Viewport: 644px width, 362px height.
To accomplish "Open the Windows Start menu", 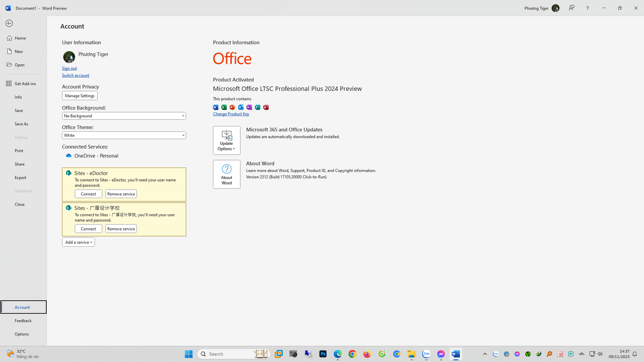I will click(x=189, y=354).
